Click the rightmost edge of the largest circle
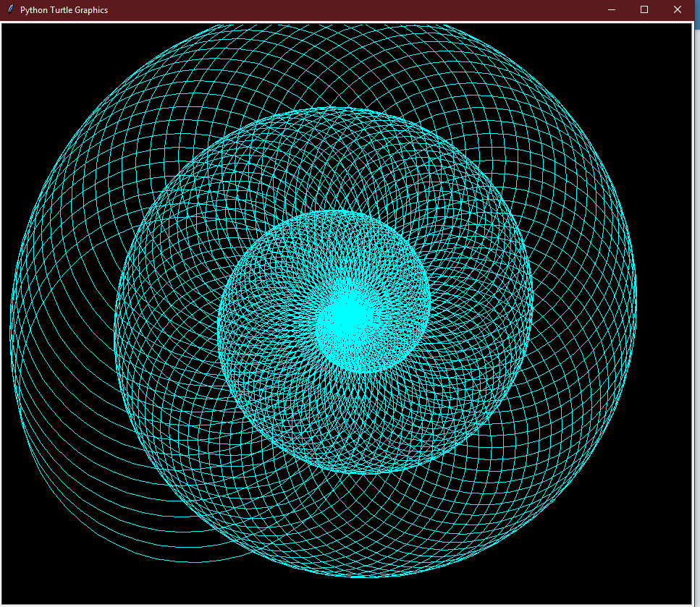This screenshot has height=607, width=700. 636,297
